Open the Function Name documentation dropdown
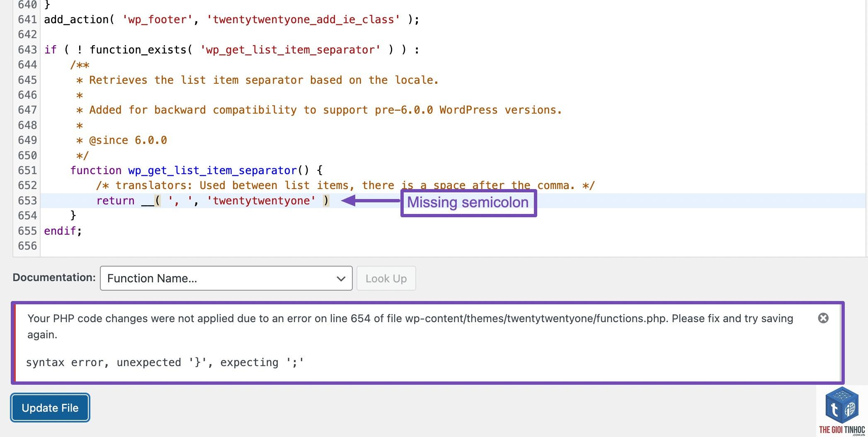This screenshot has height=437, width=868. [x=226, y=278]
